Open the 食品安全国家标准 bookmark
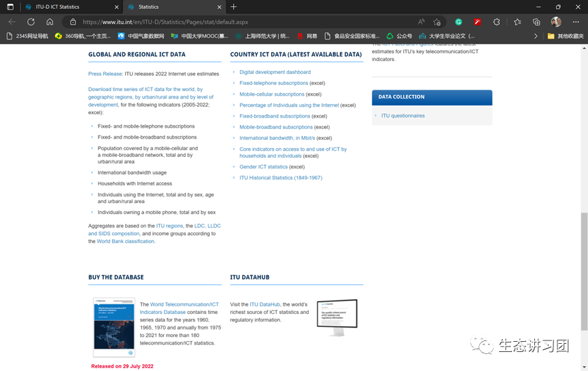 352,36
